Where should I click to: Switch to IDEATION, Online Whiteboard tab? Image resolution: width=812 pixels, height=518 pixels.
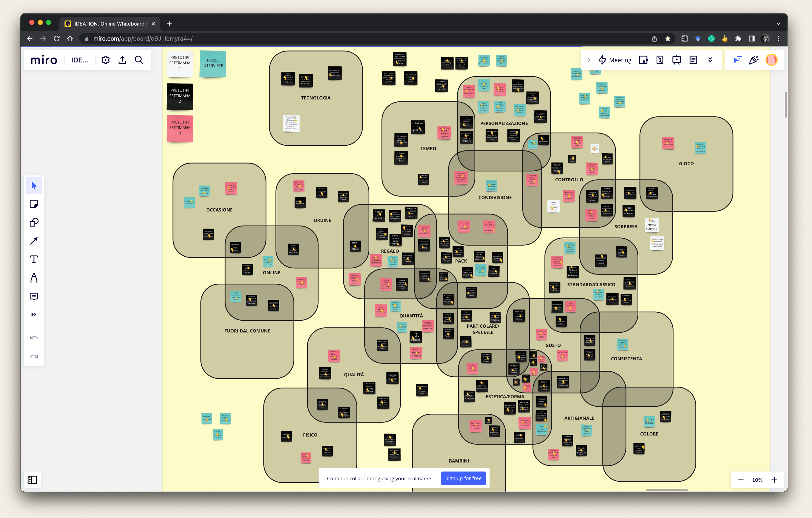coord(110,24)
